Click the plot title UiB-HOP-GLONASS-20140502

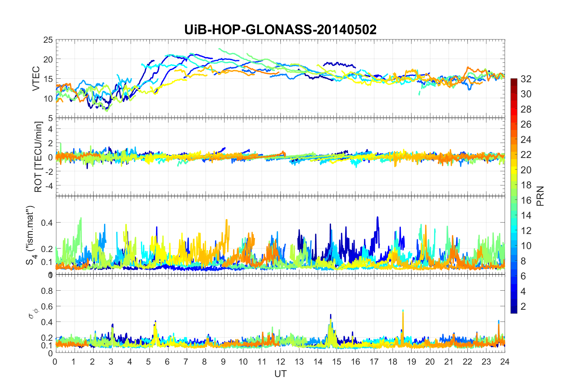[x=280, y=29]
